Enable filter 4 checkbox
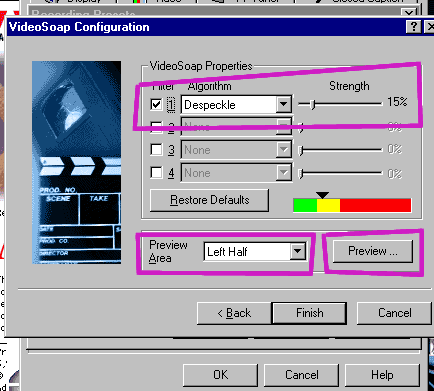The width and height of the screenshot is (434, 391). click(156, 173)
